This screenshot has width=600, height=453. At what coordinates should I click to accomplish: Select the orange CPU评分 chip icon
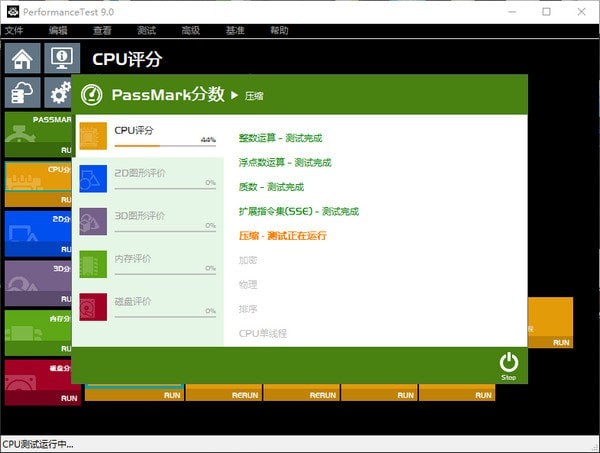click(93, 134)
